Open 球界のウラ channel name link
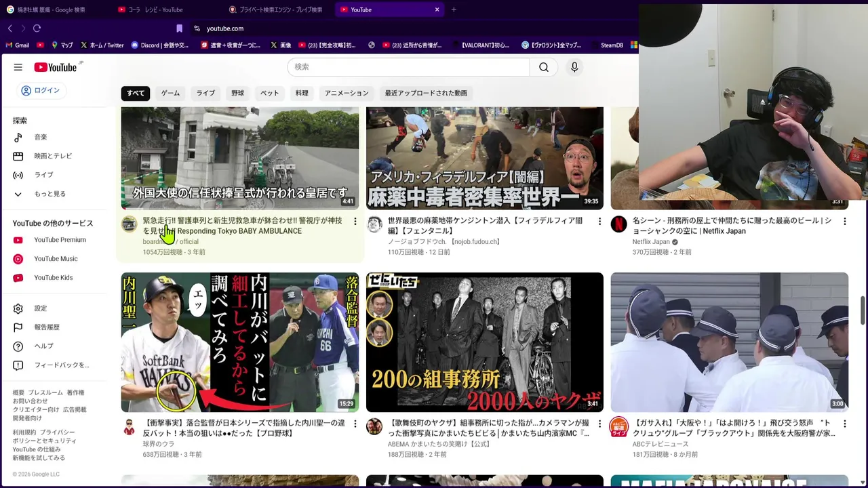Image resolution: width=868 pixels, height=488 pixels. pyautogui.click(x=158, y=444)
